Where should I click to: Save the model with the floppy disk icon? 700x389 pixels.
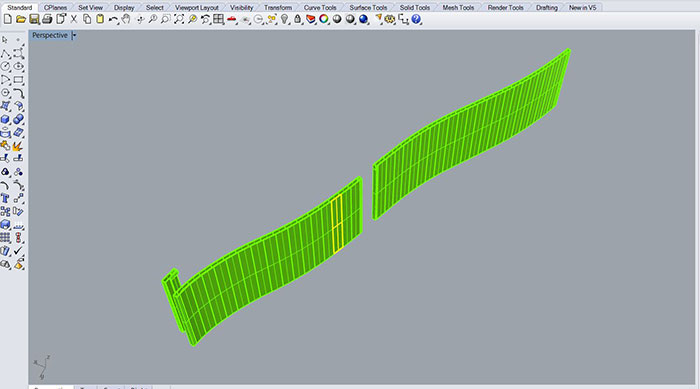pyautogui.click(x=34, y=19)
